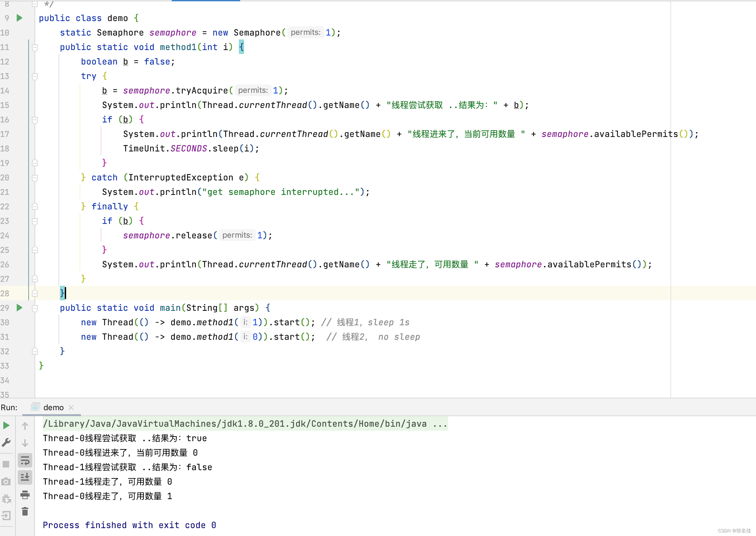This screenshot has height=536, width=756.
Task: Click the '线程1, sleep 1s' comment
Action: point(365,322)
